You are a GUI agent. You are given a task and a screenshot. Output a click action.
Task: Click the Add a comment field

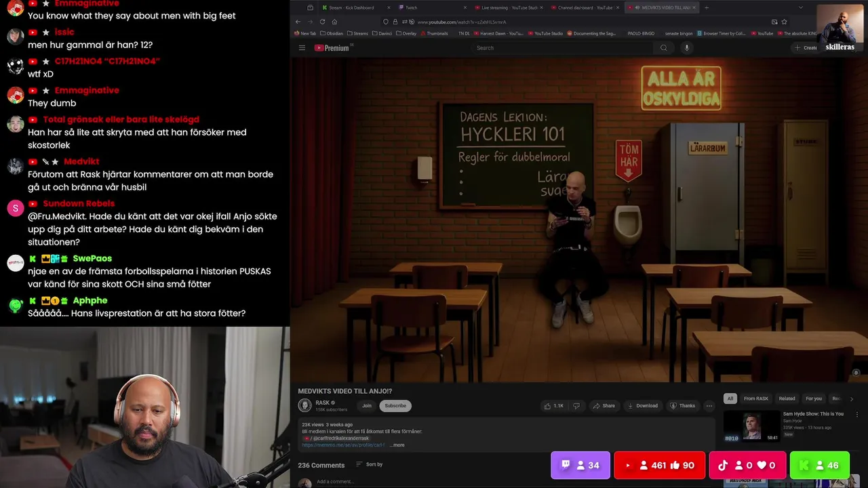(335, 481)
